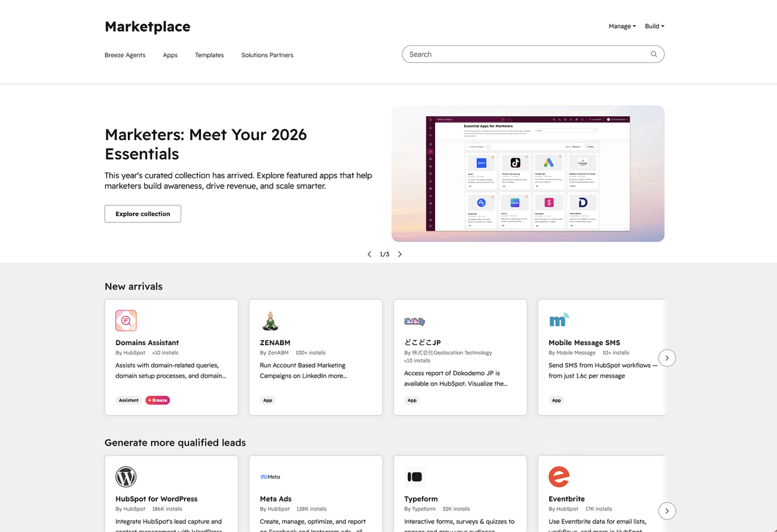The width and height of the screenshot is (777, 532).
Task: Click App tag on Mobile Message SMS
Action: 556,400
